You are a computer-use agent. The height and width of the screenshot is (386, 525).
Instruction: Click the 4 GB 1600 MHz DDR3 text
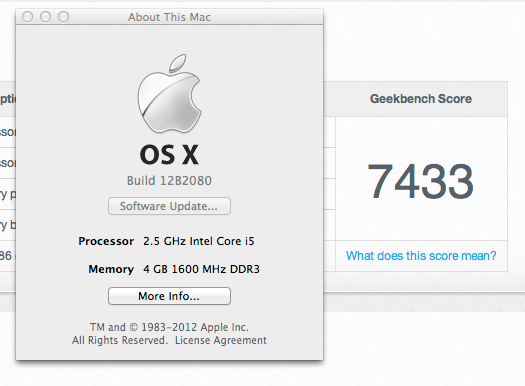201,269
